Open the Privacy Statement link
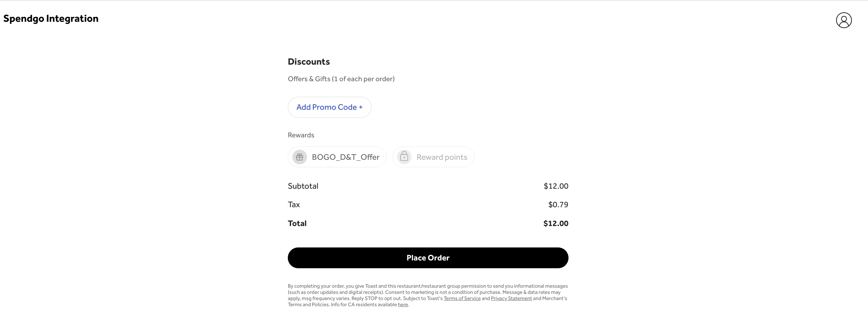Screen dimensions: 868x315 click(x=511, y=298)
